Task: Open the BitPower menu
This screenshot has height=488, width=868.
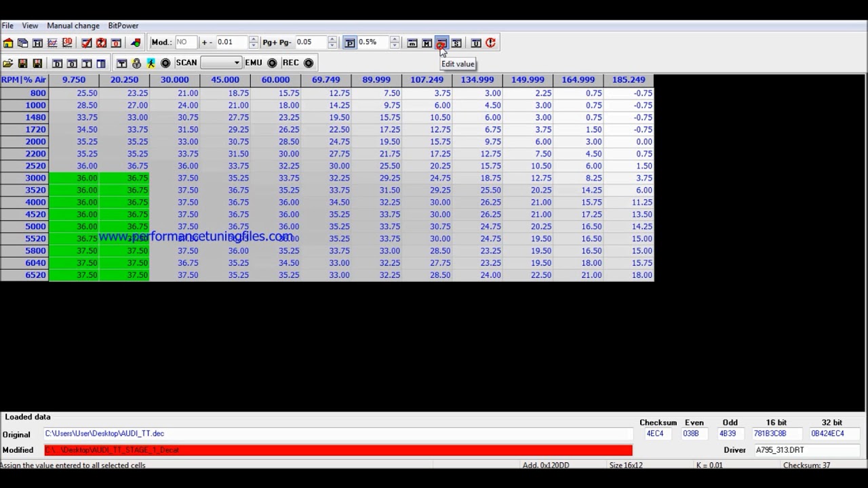Action: 123,26
